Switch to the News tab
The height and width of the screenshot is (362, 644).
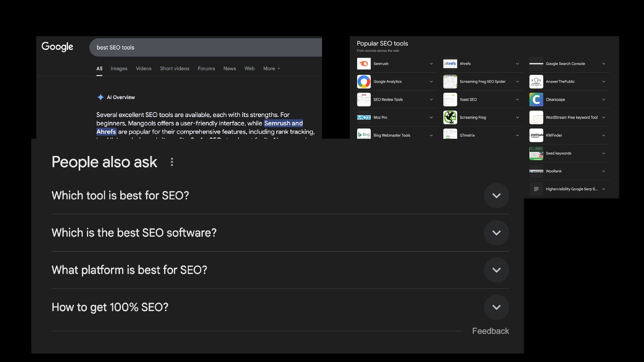[x=230, y=68]
